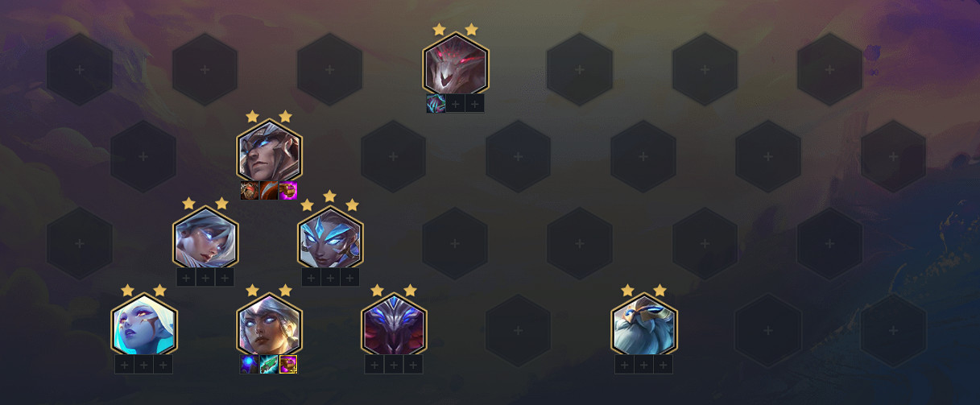Screen dimensions: 980x405
Task: Select the dark red-armored champion on the bottom row
Action: tap(394, 325)
